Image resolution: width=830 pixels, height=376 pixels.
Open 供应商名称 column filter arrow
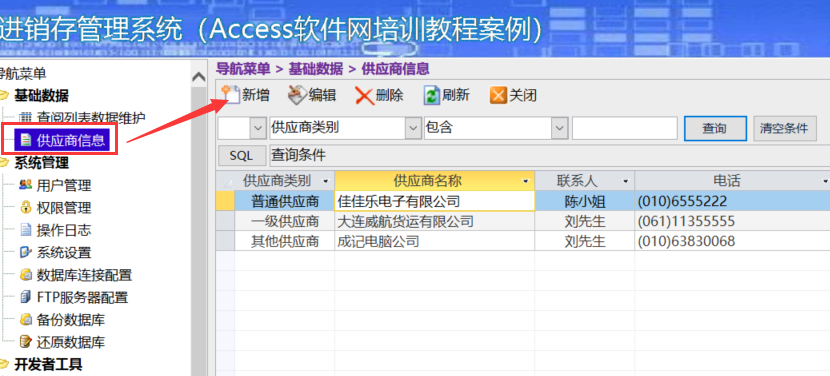tap(526, 181)
